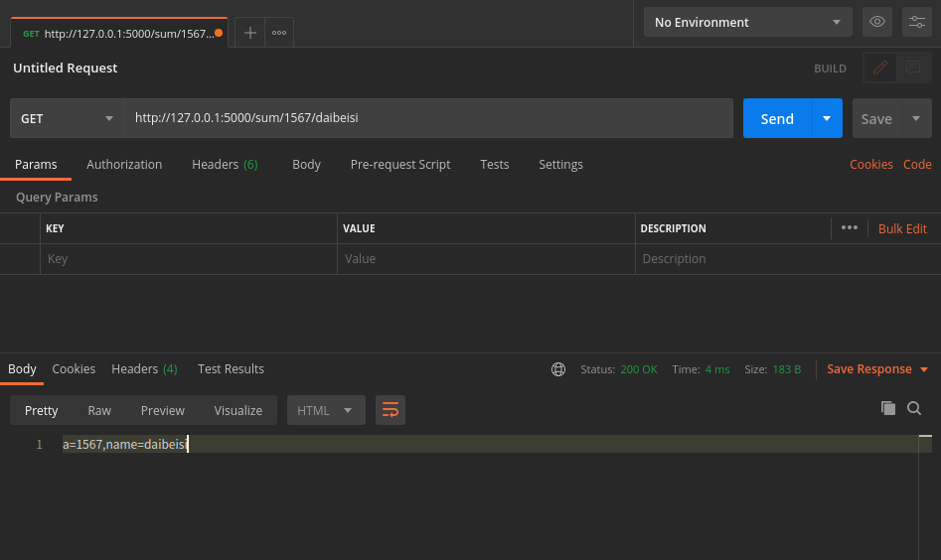
Task: Select the GET request tab at top
Action: coord(119,33)
